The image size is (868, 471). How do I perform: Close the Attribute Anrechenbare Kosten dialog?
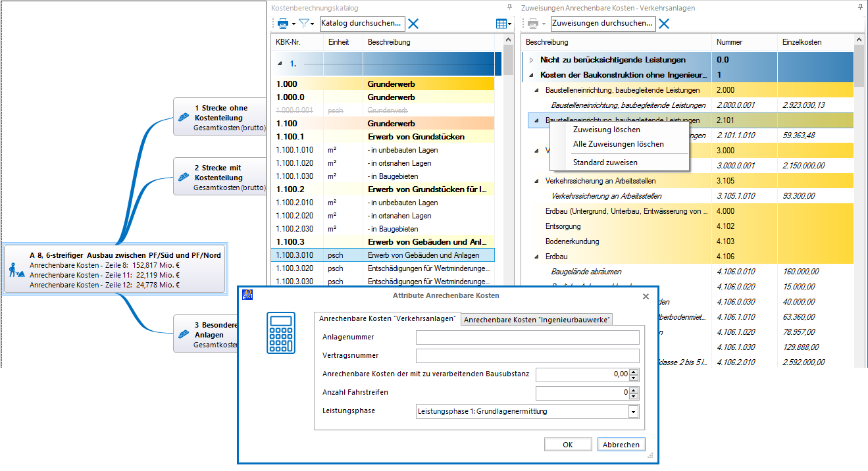coord(646,296)
